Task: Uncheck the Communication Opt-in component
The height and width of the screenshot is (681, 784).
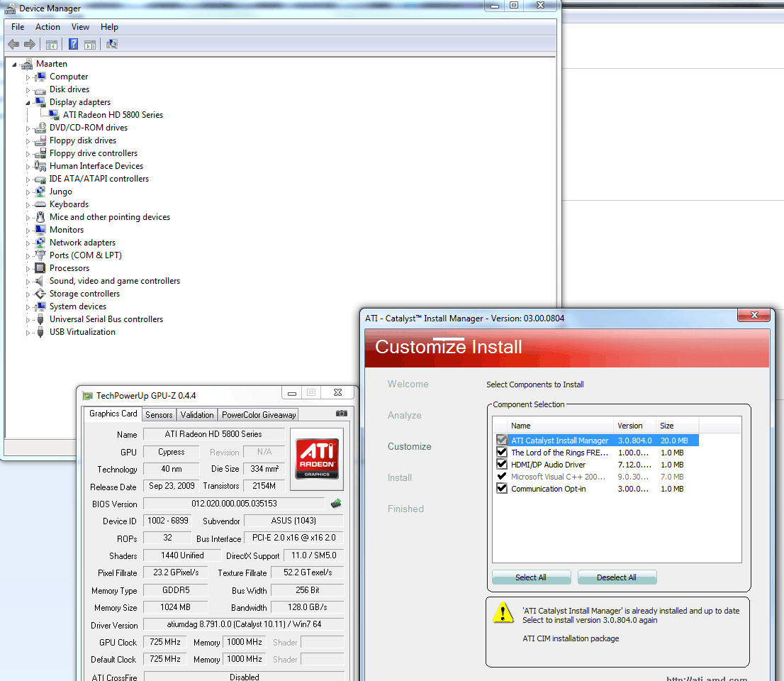Action: [501, 488]
